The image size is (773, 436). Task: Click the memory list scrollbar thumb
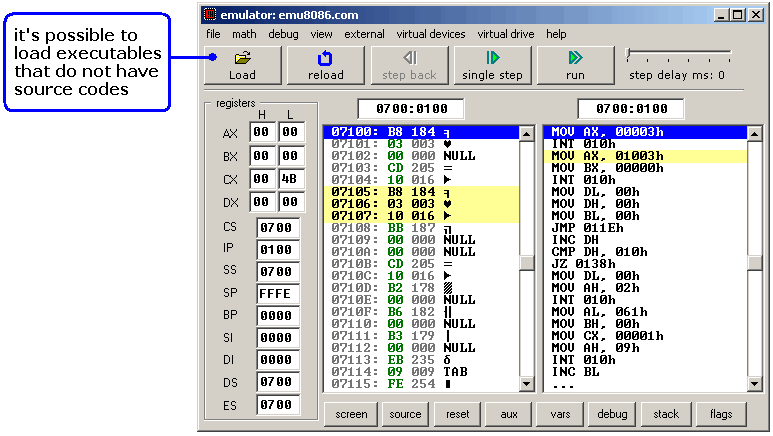(527, 263)
